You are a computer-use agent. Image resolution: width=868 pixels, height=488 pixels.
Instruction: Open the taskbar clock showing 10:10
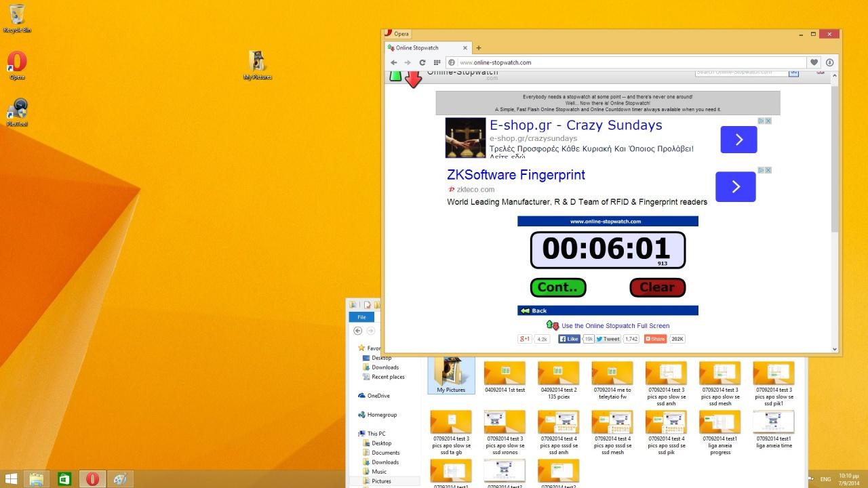tap(850, 479)
